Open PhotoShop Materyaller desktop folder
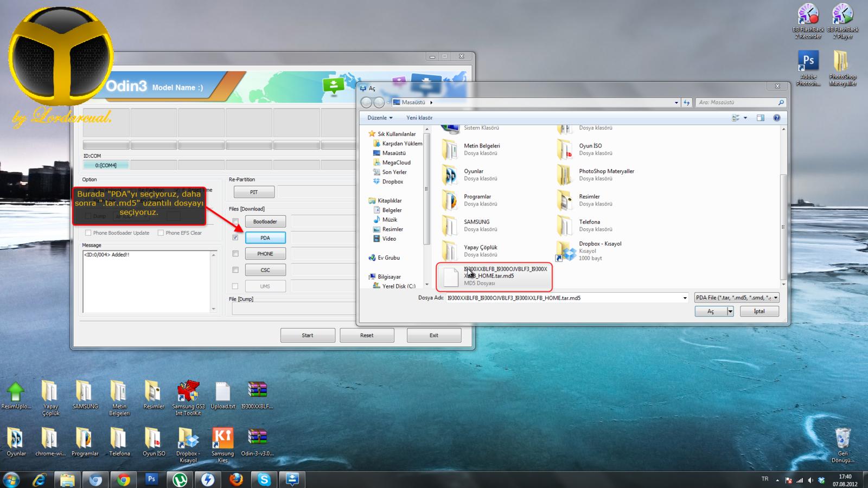Viewport: 868px width, 488px height. [843, 68]
